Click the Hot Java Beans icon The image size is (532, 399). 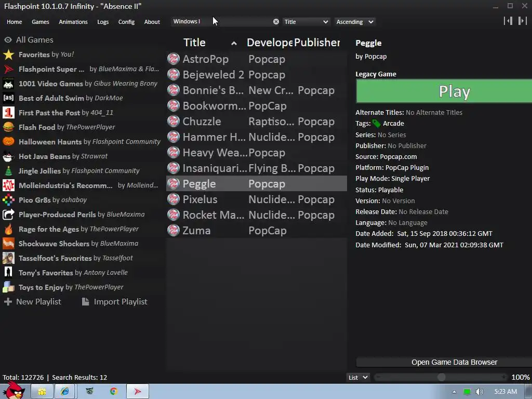click(x=8, y=156)
